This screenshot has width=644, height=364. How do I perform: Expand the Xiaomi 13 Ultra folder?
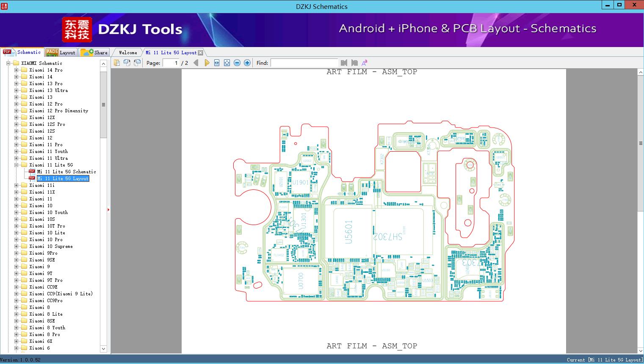pos(16,90)
